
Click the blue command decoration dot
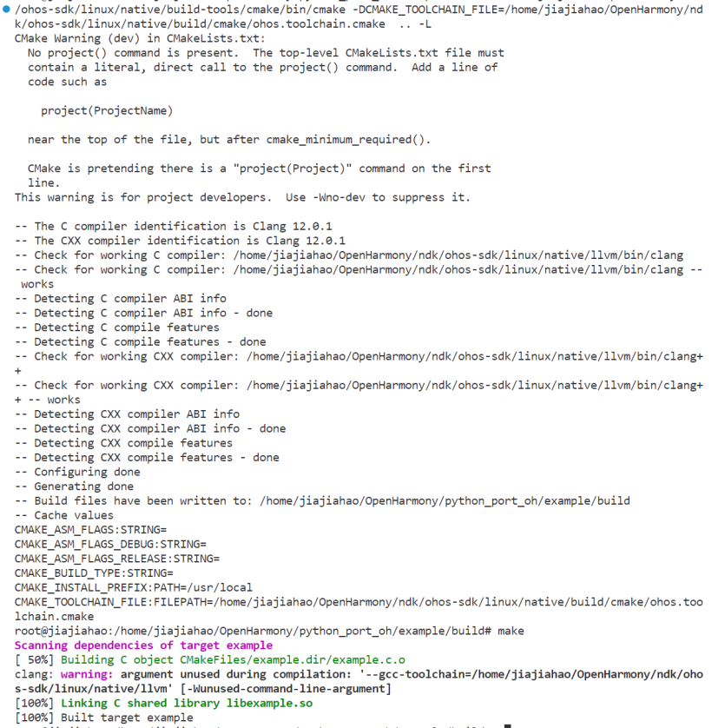[6, 9]
